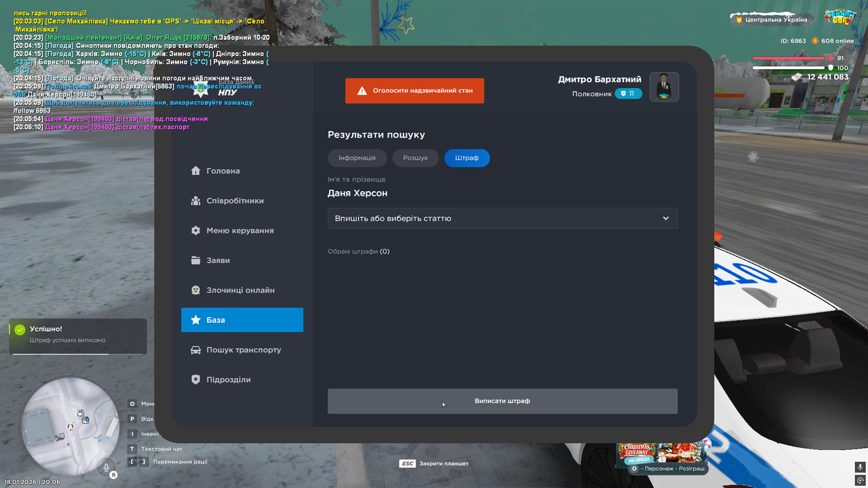
Task: Expand the article dropdown chevron
Action: click(666, 218)
